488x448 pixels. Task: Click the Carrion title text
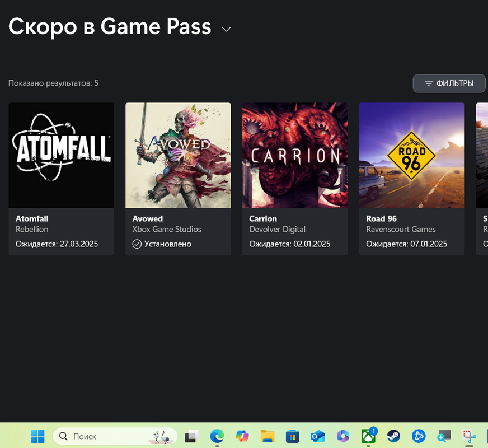(263, 218)
